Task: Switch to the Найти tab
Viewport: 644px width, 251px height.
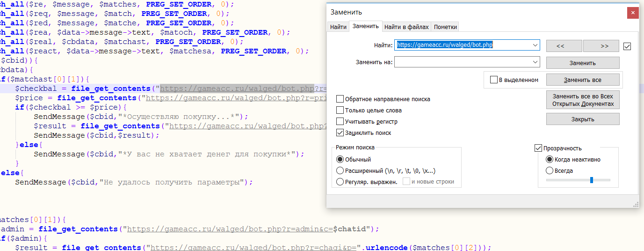Action: 338,27
